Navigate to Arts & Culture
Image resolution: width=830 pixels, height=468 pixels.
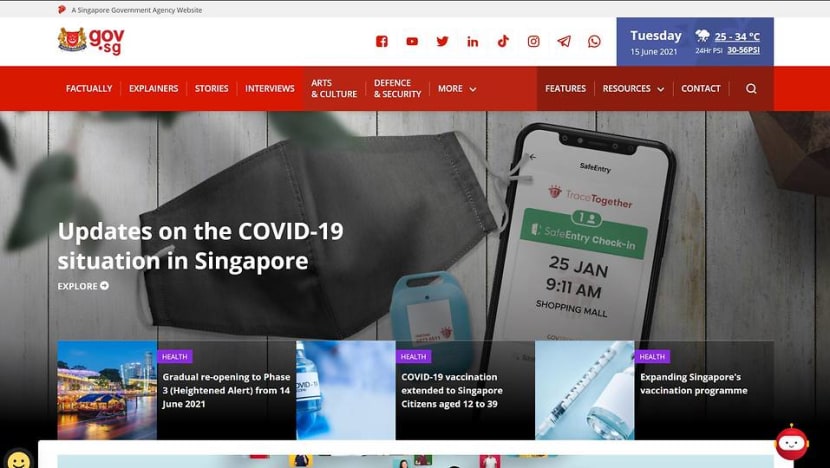coord(334,88)
